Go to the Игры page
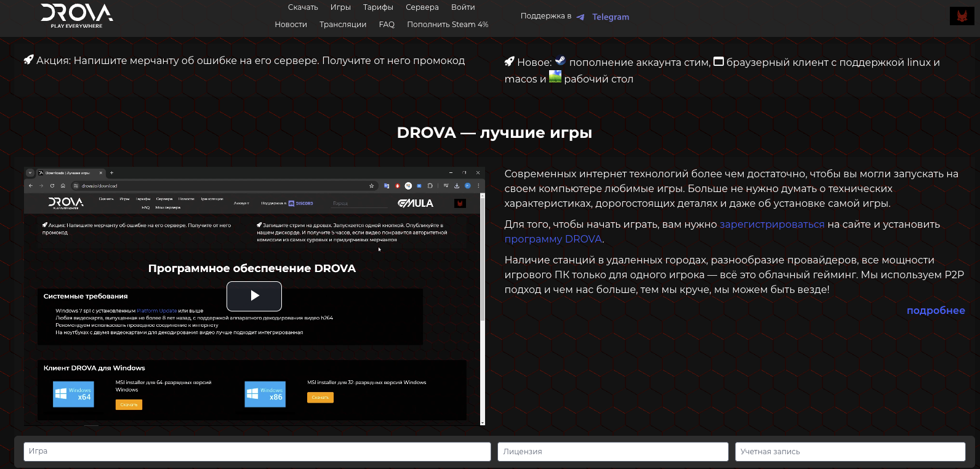The width and height of the screenshot is (980, 469). [340, 7]
